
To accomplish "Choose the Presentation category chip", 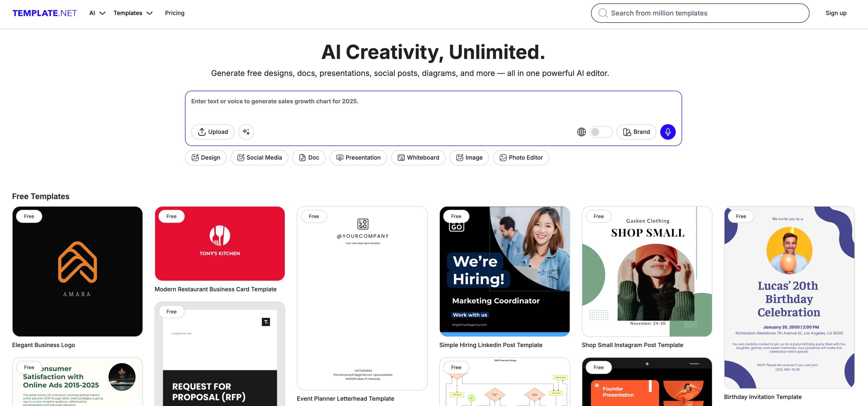I will point(358,158).
